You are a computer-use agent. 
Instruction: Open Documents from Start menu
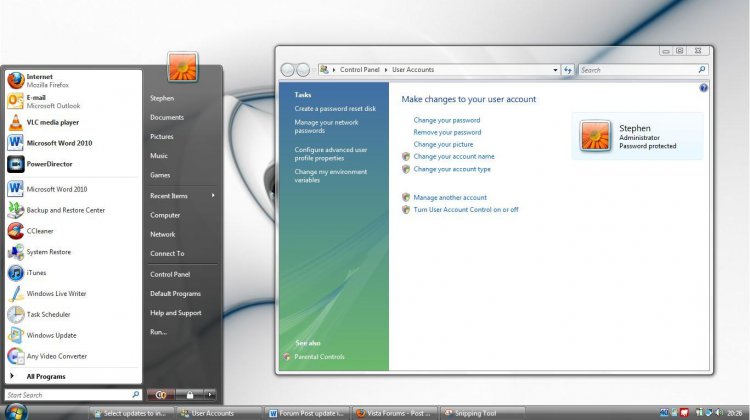(x=167, y=117)
